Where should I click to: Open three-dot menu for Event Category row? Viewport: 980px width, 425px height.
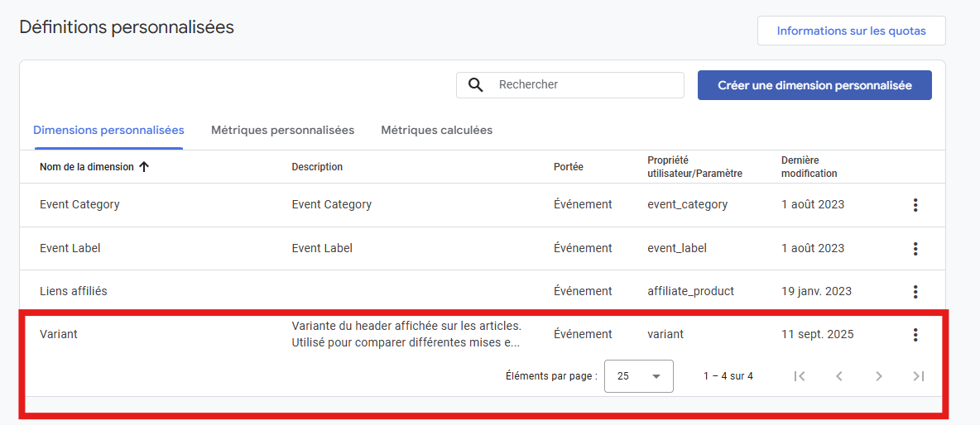coord(915,205)
